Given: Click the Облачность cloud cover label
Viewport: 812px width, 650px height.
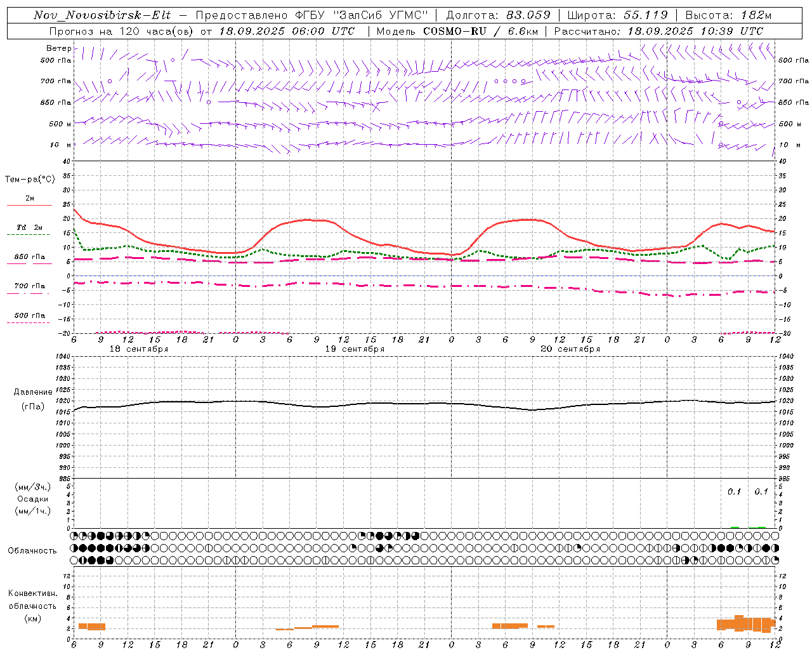Looking at the screenshot, I should tap(32, 551).
